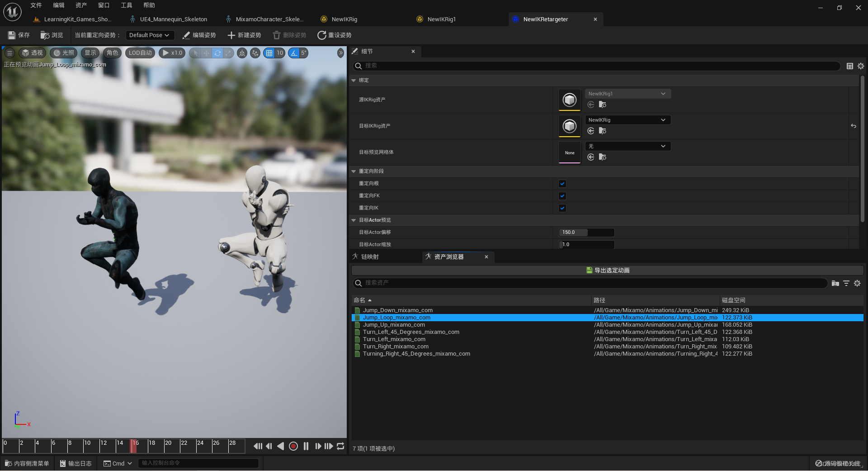Screen dimensions: 868x471
Task: Open the 显示 show menu
Action: tap(90, 53)
